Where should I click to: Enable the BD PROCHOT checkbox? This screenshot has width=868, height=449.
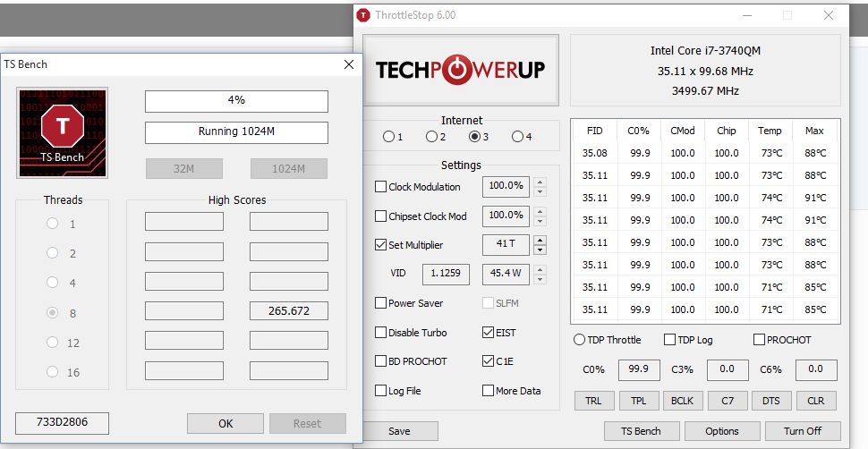(381, 361)
